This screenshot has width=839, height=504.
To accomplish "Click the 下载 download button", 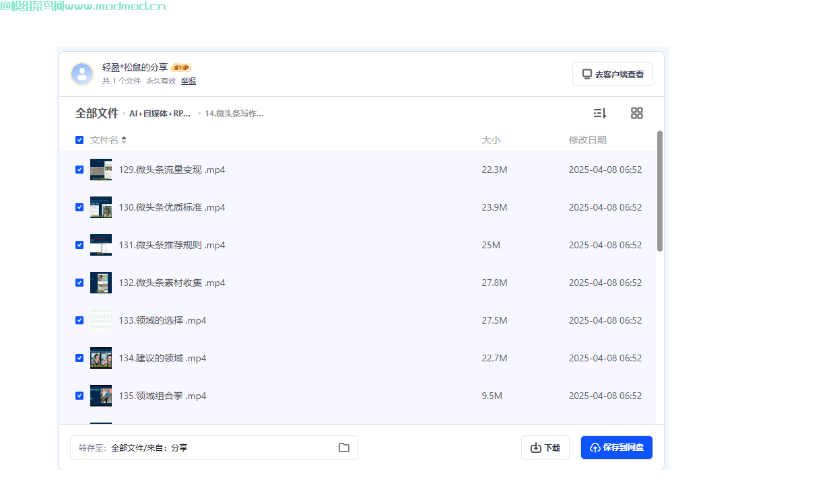I will [545, 447].
